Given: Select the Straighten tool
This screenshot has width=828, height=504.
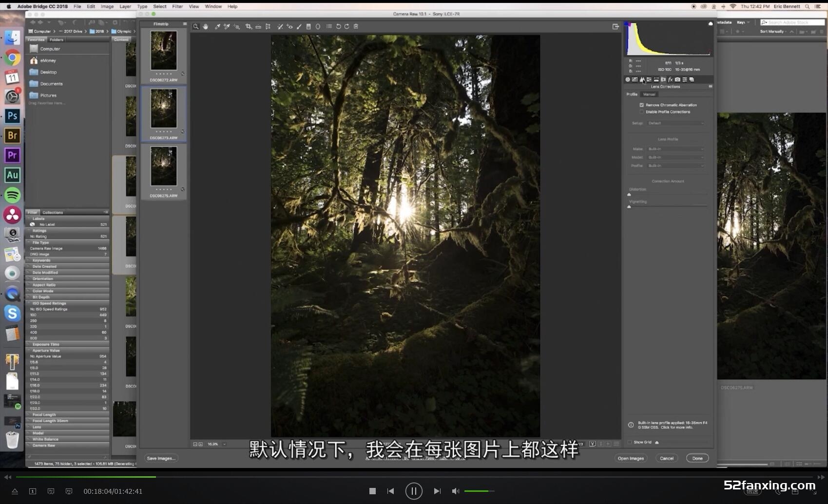Looking at the screenshot, I should click(x=258, y=27).
